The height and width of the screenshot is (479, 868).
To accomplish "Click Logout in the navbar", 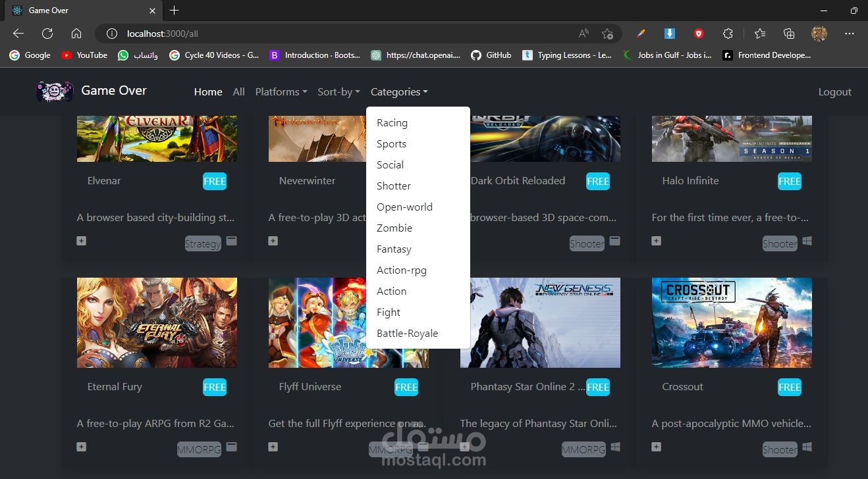I will point(835,92).
